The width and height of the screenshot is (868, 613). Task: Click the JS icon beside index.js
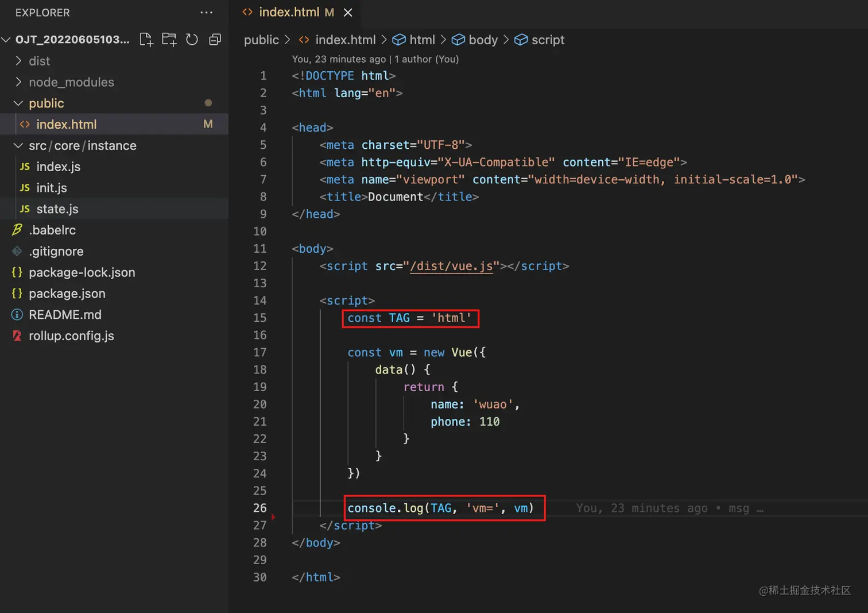click(x=25, y=167)
